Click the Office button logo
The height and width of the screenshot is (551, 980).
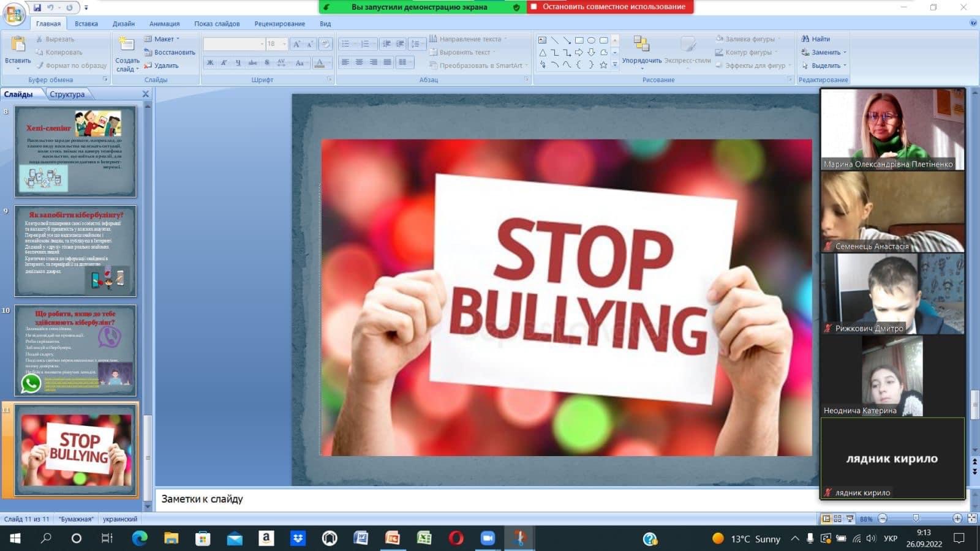coord(13,13)
